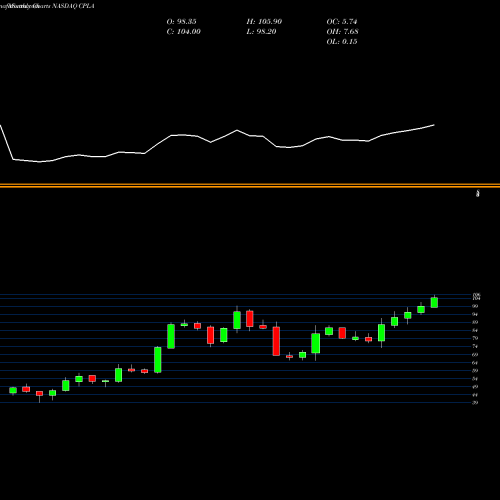Select the 'O: 98.35' open value
The height and width of the screenshot is (500, 500).
(181, 22)
